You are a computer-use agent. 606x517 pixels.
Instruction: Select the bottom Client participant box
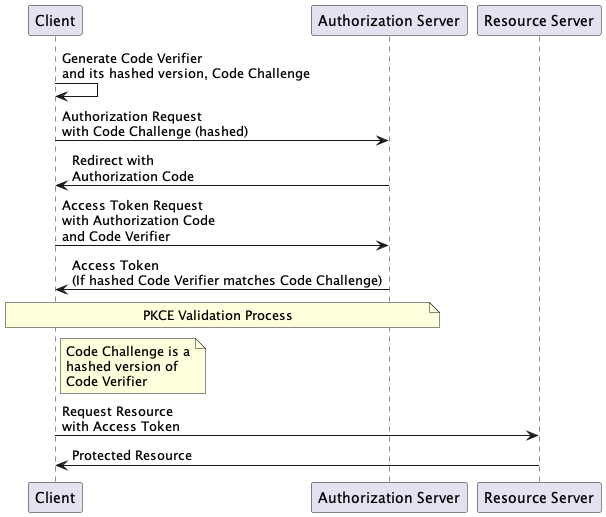55,497
